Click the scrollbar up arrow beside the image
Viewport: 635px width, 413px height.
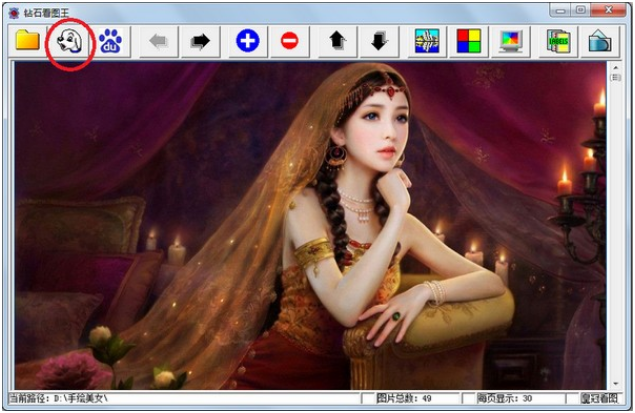(615, 69)
